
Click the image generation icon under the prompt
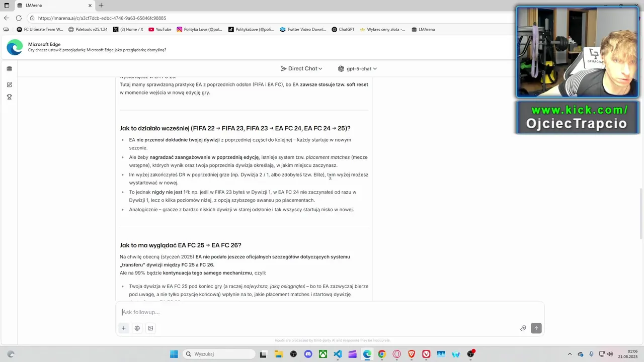150,328
